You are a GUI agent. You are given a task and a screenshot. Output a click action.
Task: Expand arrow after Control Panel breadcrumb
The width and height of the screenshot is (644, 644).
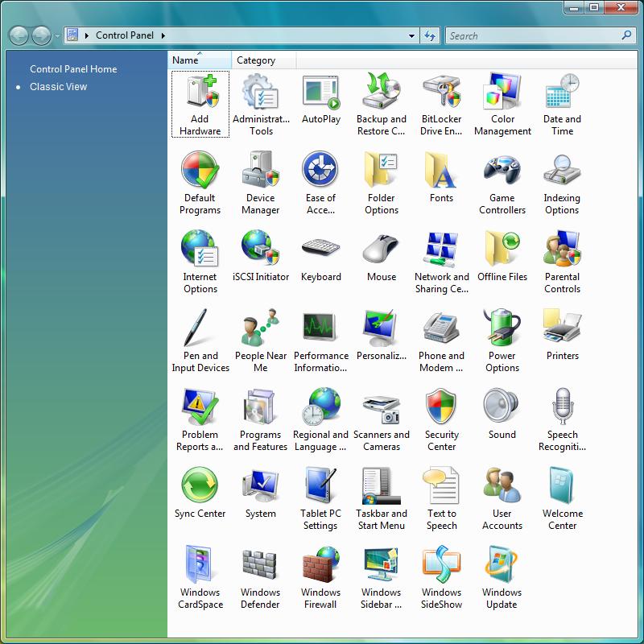tap(163, 35)
